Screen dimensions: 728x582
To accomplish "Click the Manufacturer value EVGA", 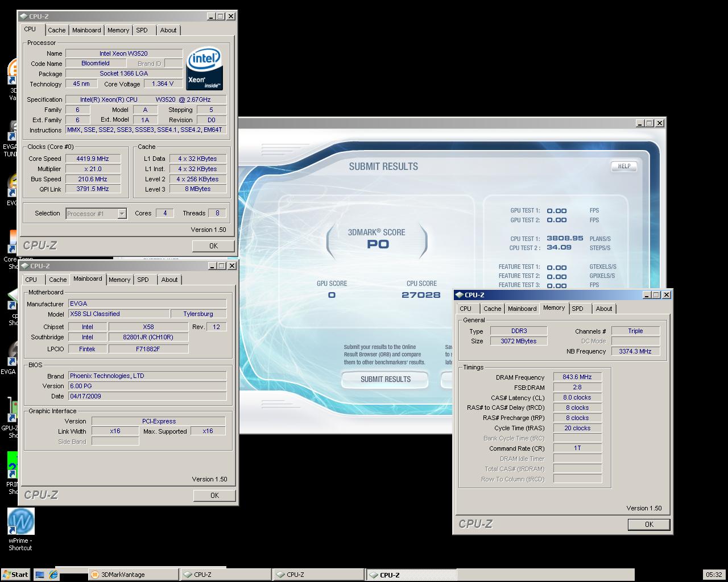I will pos(147,304).
